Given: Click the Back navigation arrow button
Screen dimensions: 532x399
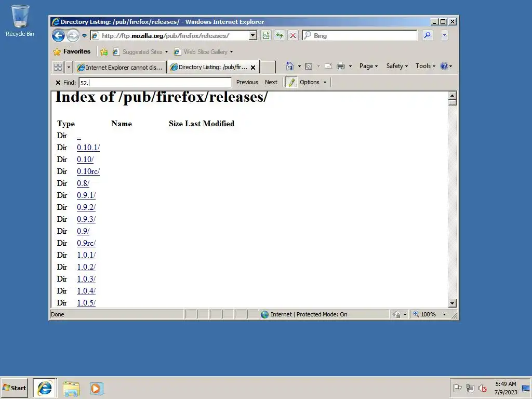Looking at the screenshot, I should (x=58, y=36).
